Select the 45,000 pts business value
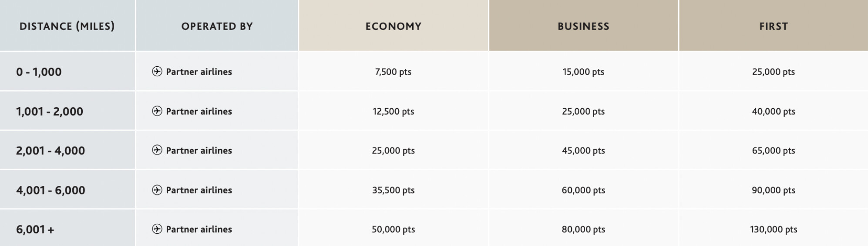Image resolution: width=868 pixels, height=246 pixels. pyautogui.click(x=583, y=151)
